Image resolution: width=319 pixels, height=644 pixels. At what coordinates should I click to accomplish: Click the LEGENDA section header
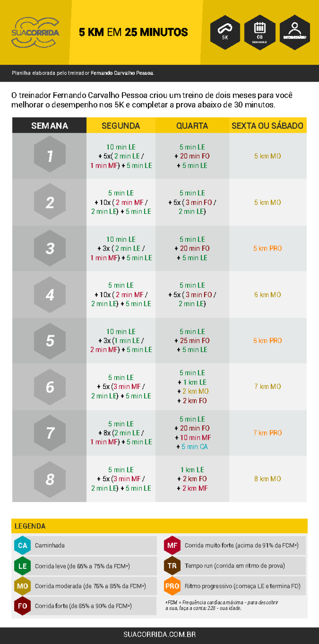coord(30,526)
